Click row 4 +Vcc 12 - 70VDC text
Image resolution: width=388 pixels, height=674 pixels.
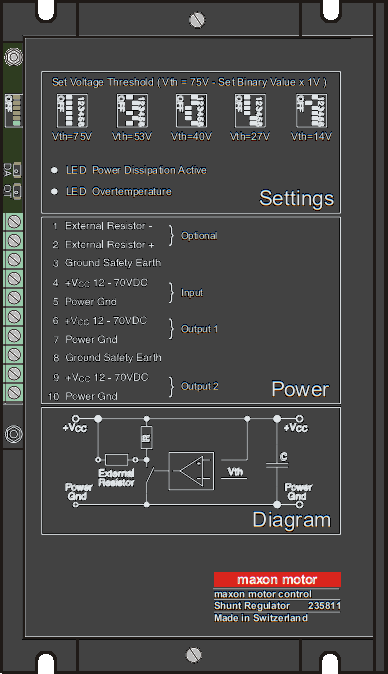tap(106, 283)
